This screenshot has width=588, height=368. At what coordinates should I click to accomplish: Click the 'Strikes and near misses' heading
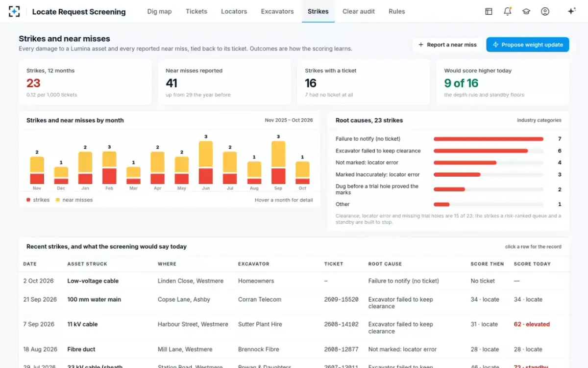(64, 39)
